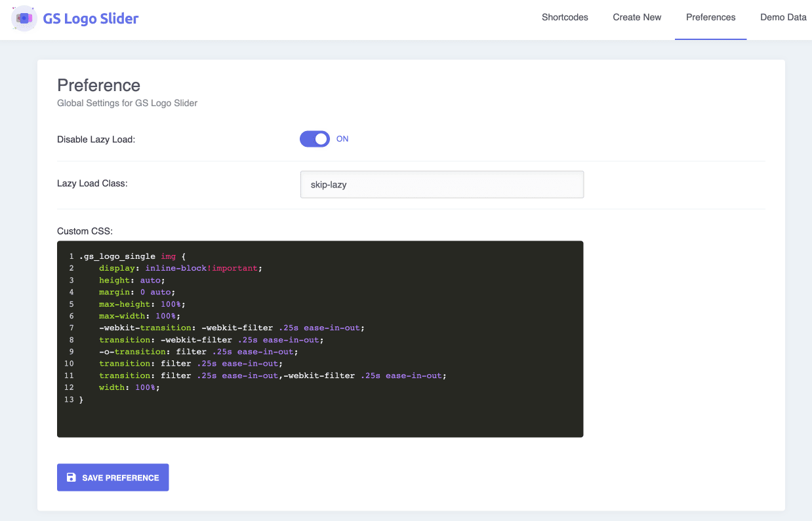Click the display: inline-block!important line in editor
This screenshot has width=812, height=521.
pyautogui.click(x=180, y=268)
